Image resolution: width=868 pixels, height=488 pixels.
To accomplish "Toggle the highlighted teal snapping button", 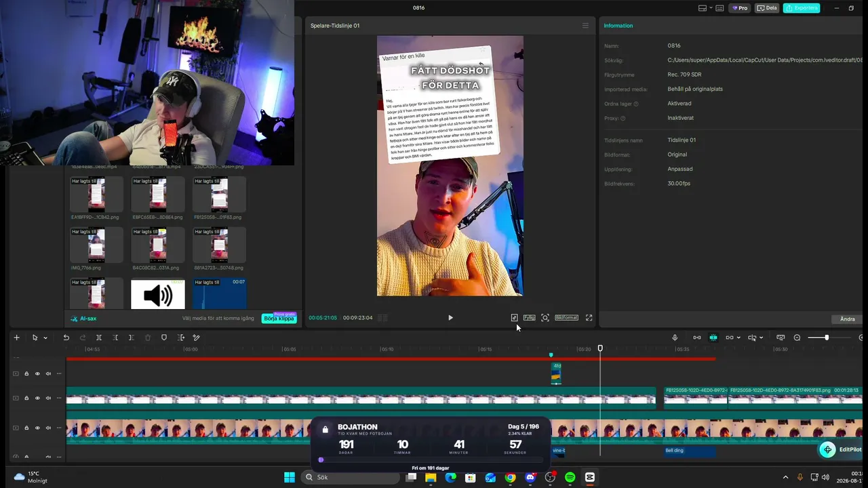I will pyautogui.click(x=713, y=338).
